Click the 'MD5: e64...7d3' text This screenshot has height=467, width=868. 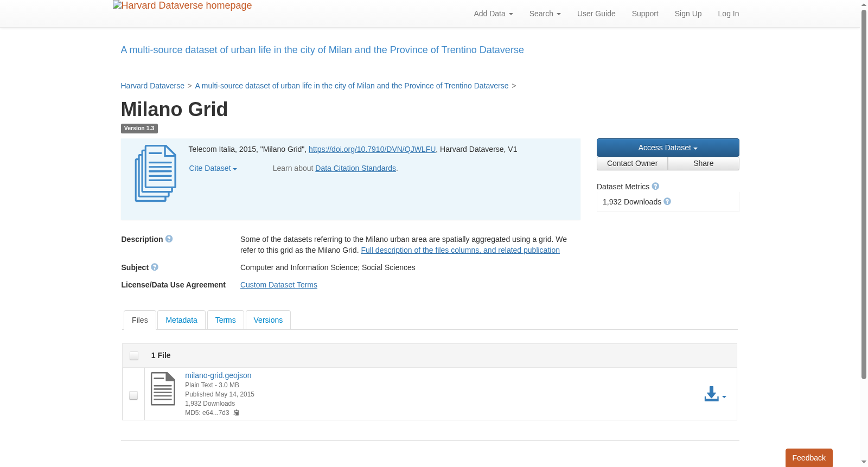pyautogui.click(x=207, y=413)
